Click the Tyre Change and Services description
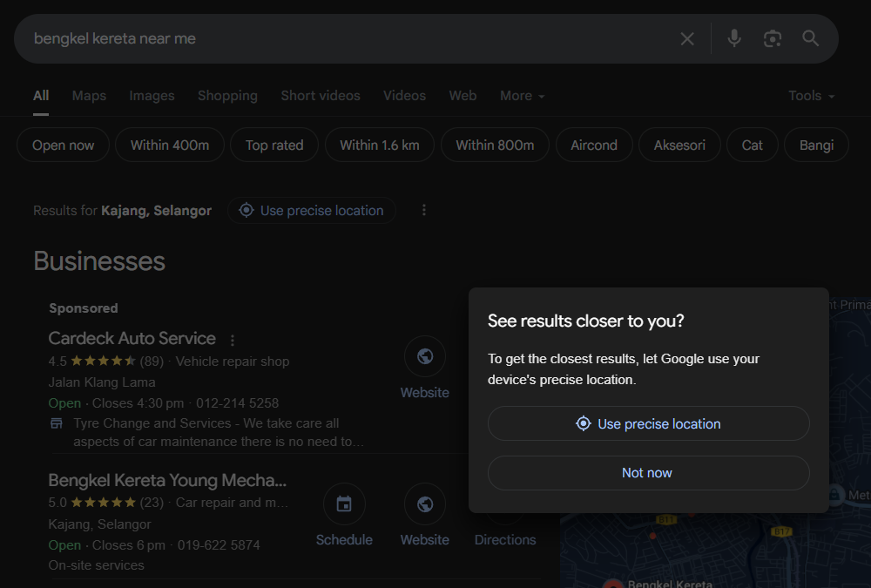871x588 pixels. coord(219,432)
